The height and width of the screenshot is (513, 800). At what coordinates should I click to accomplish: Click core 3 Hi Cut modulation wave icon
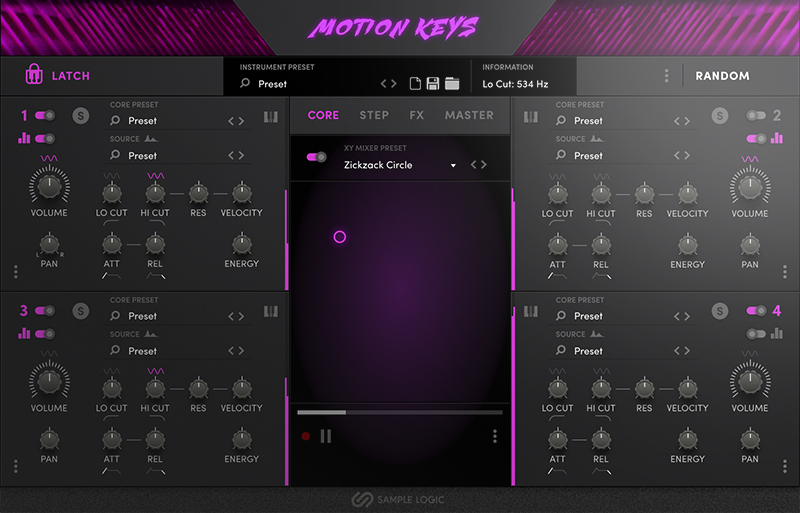click(x=156, y=371)
